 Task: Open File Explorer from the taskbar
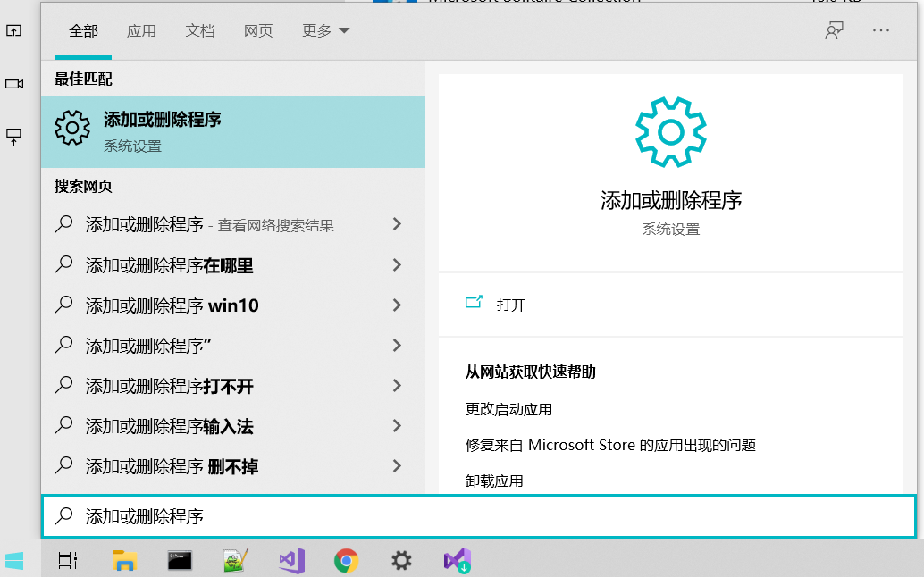124,560
